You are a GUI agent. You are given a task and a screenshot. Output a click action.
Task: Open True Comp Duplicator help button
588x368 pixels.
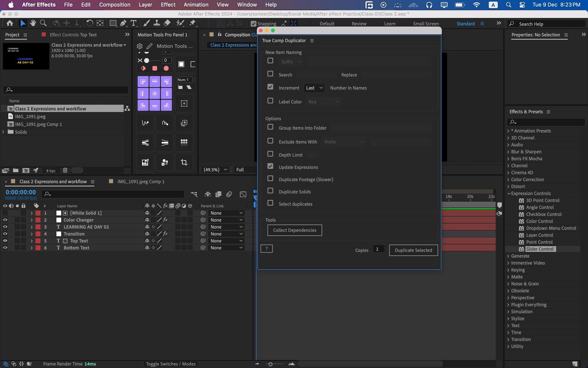point(266,249)
